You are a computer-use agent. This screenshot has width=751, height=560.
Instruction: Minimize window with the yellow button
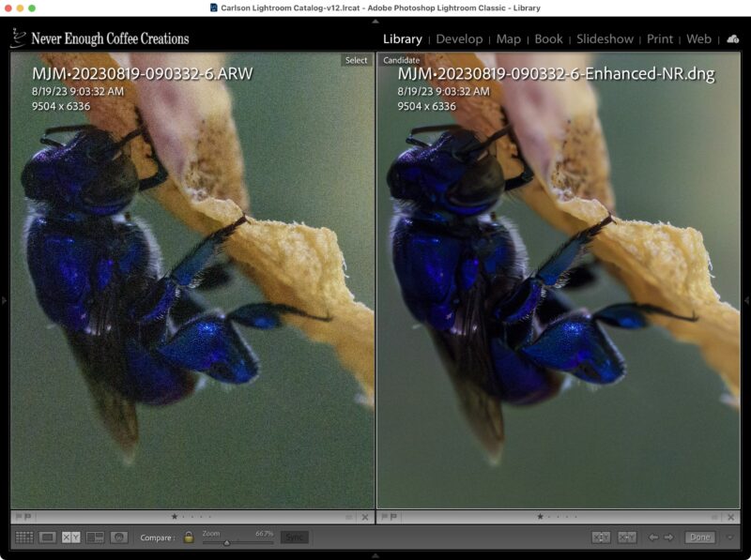20,8
